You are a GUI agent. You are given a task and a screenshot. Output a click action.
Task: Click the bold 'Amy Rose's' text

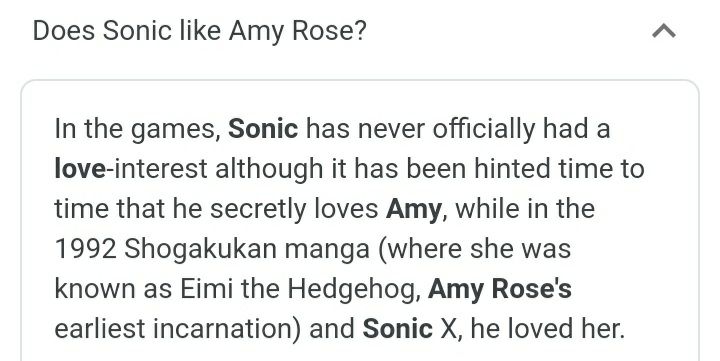pos(500,289)
